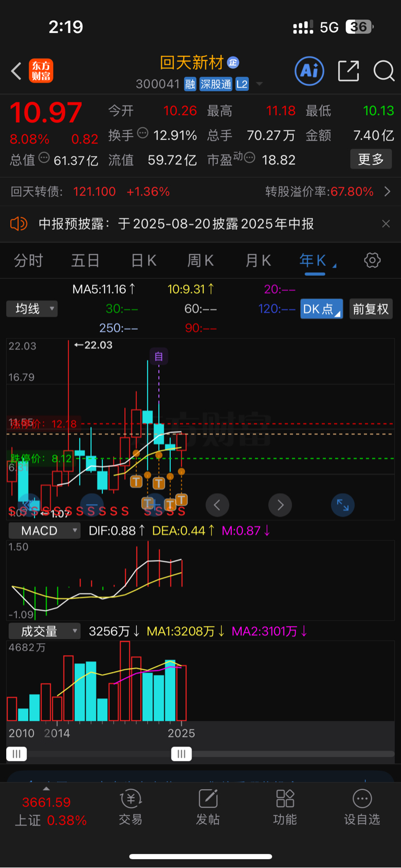This screenshot has width=401, height=868.
Task: Open the 前复权 adjustment selector
Action: point(371,309)
